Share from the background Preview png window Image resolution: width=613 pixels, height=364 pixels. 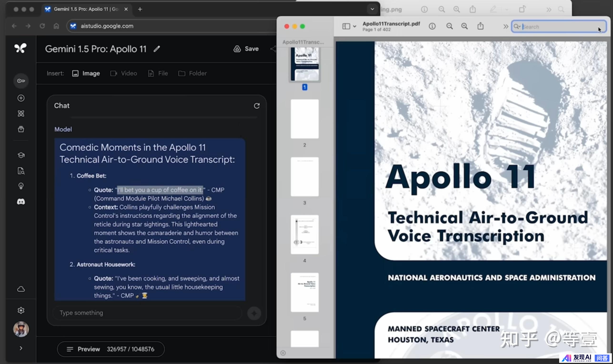(472, 9)
